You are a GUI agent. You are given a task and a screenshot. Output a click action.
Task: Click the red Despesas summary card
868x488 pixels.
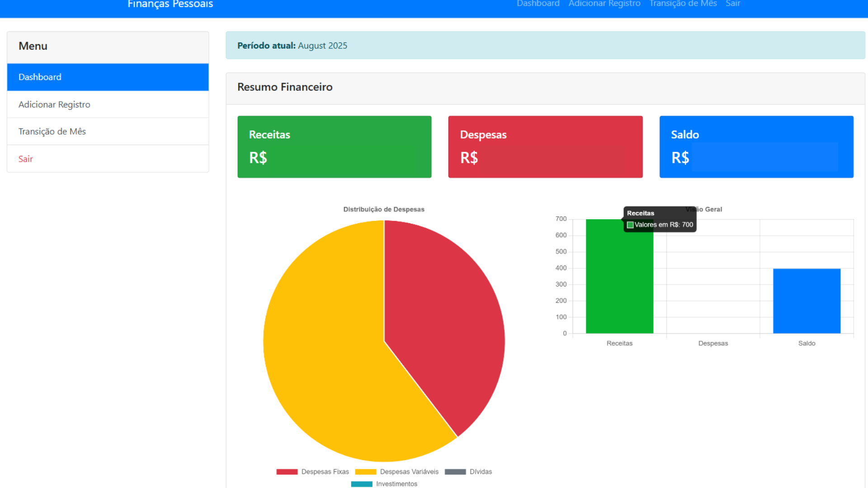point(545,147)
